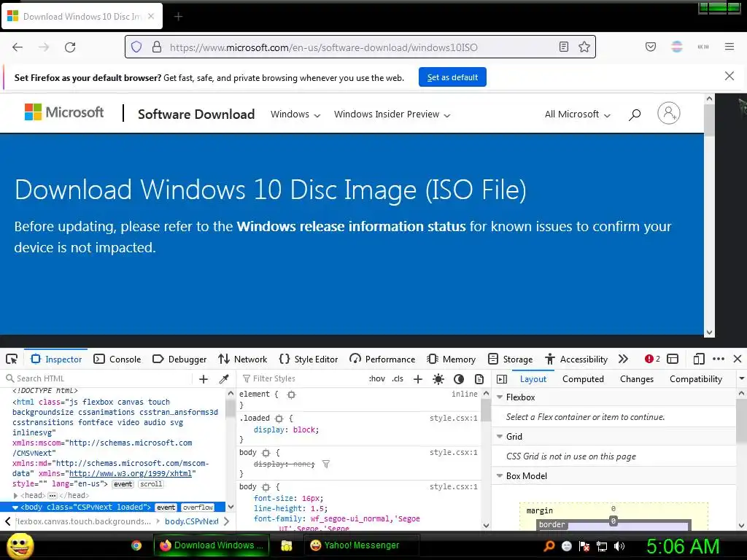
Task: Expand the Windows navigation menu
Action: (x=295, y=114)
